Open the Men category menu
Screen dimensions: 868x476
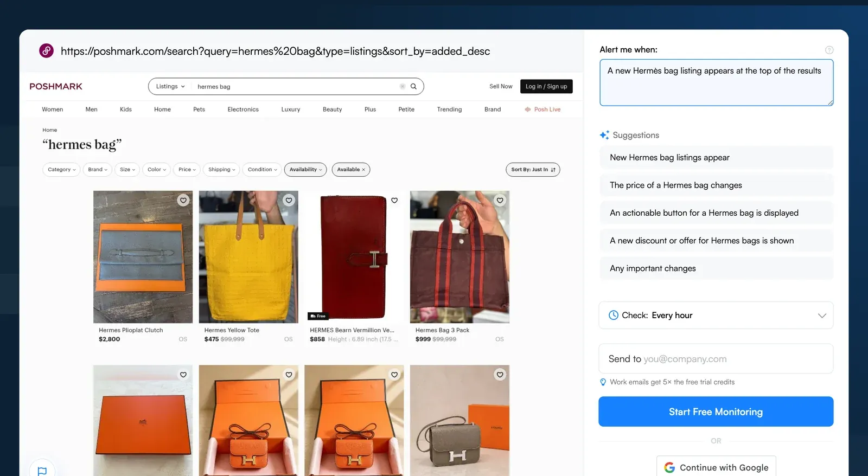92,110
